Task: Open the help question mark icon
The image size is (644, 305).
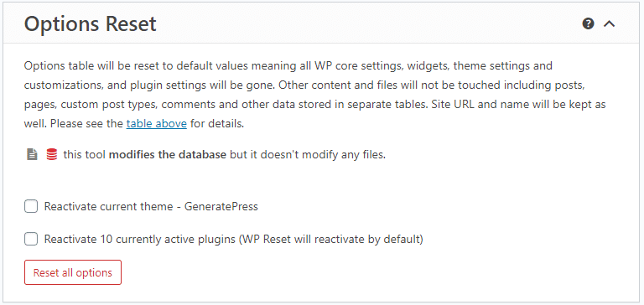Action: point(588,23)
